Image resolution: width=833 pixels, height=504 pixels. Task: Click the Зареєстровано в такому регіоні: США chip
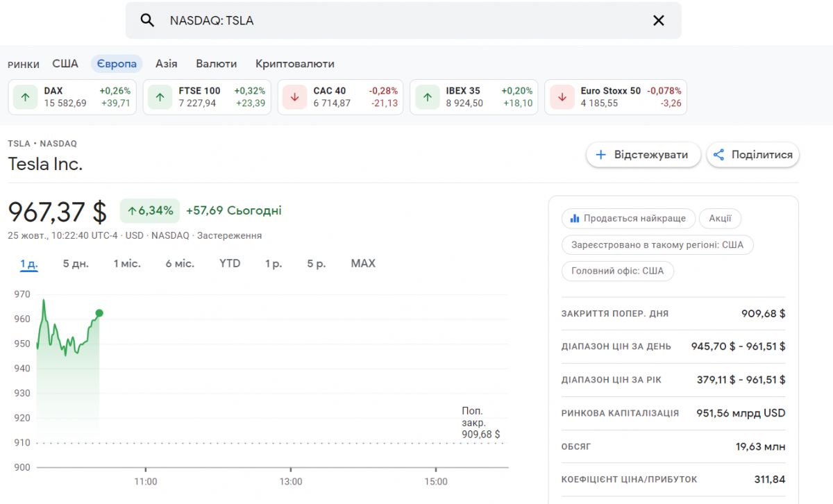pos(657,245)
